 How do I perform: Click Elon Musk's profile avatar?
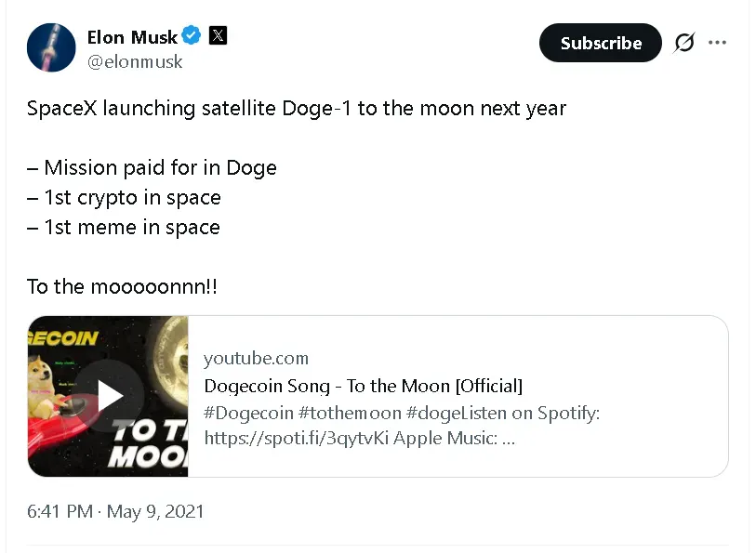pyautogui.click(x=51, y=46)
